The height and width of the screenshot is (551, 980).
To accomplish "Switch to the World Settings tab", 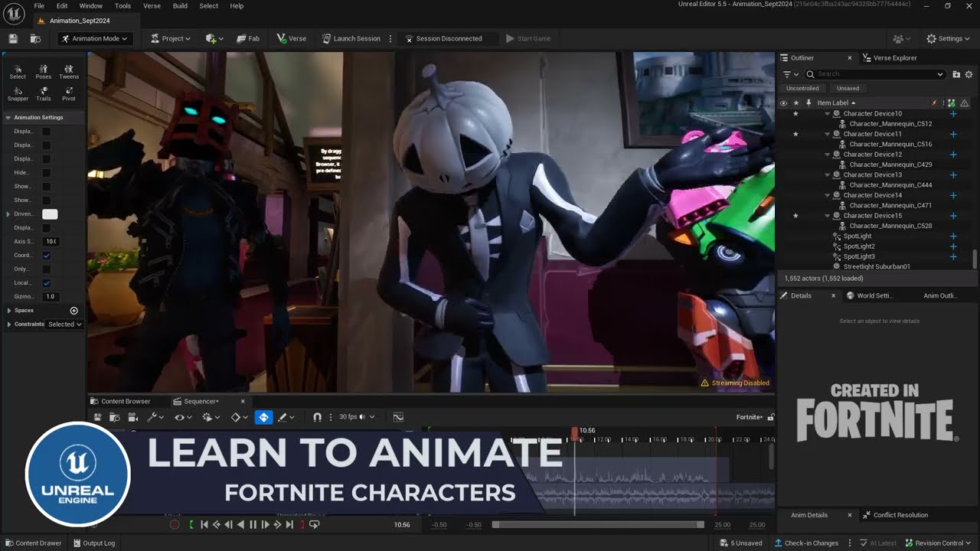I will pyautogui.click(x=870, y=295).
